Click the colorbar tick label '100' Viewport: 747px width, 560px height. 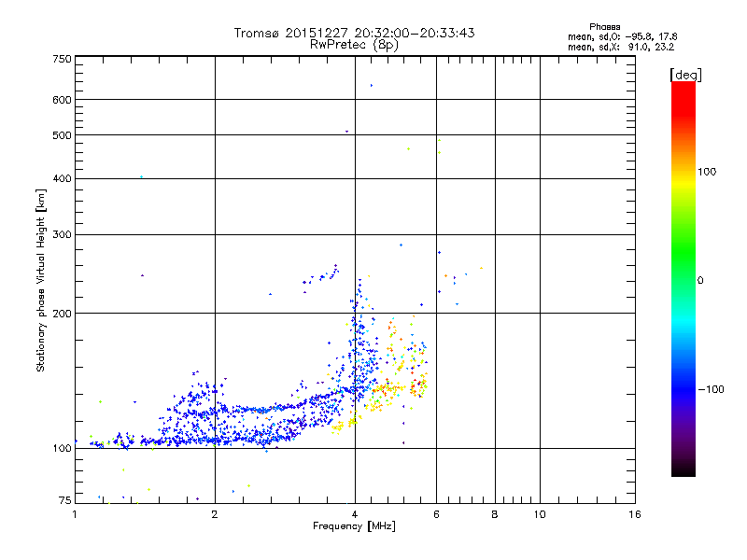707,172
